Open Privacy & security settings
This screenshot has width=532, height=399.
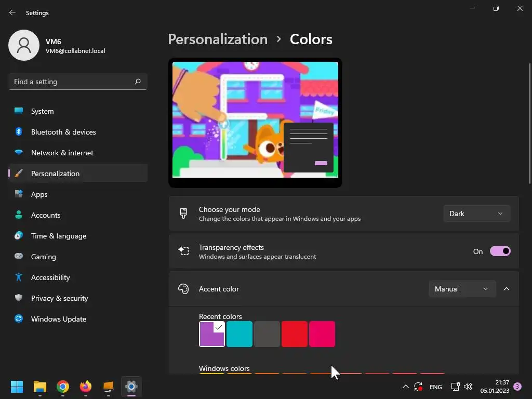tap(78, 298)
